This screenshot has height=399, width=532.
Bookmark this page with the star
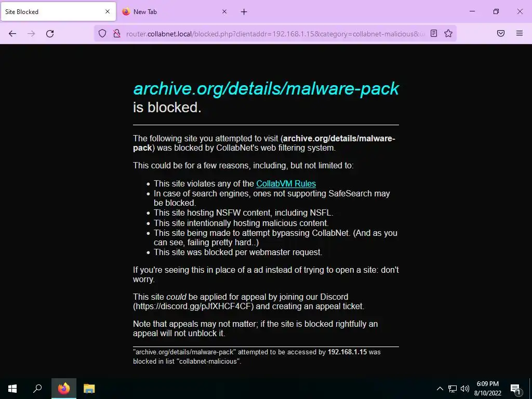click(448, 33)
